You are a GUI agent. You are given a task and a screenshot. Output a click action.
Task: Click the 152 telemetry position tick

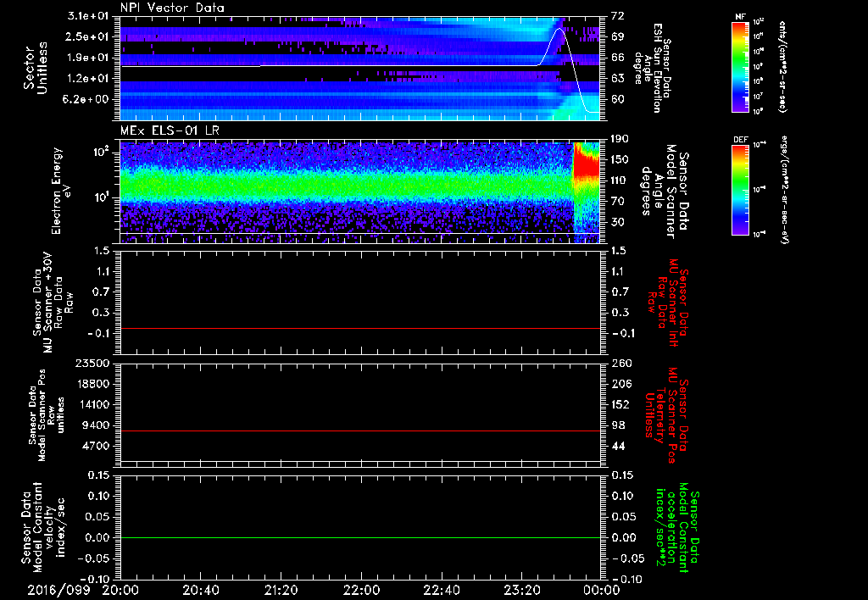coord(620,404)
